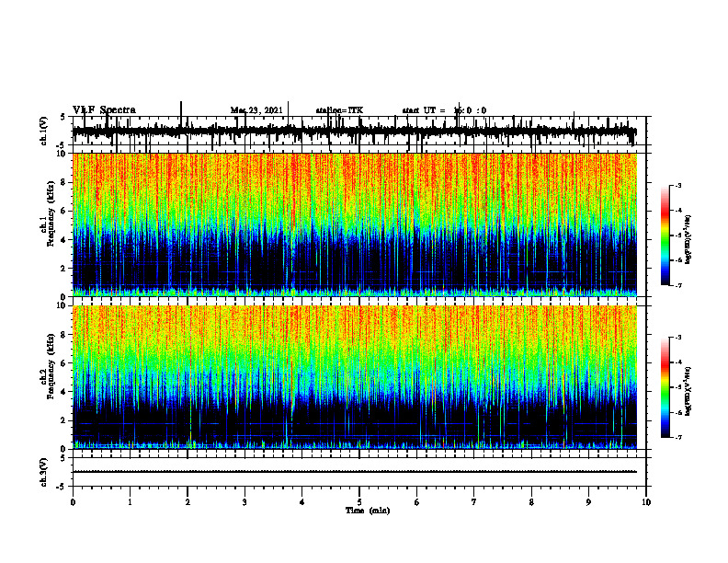Click time axis tick label "9"
Viewport: 728px width, 563px height.
click(588, 502)
